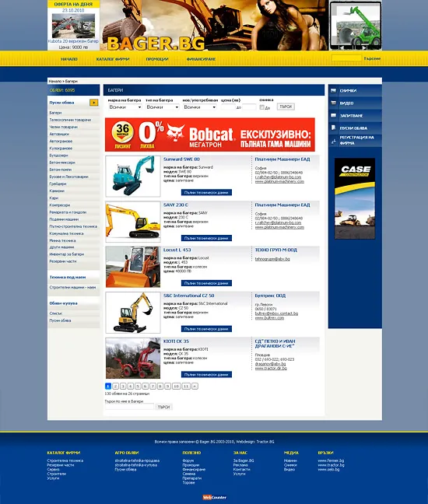Image resolution: width=428 pixels, height=504 pixels.
Task: Open the SANY 230 C excavator thumbnail
Action: pyautogui.click(x=133, y=222)
